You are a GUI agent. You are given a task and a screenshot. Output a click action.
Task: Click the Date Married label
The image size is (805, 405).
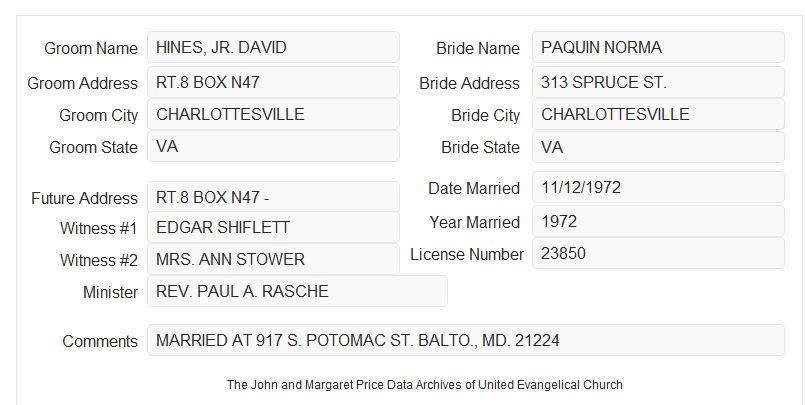(x=474, y=188)
